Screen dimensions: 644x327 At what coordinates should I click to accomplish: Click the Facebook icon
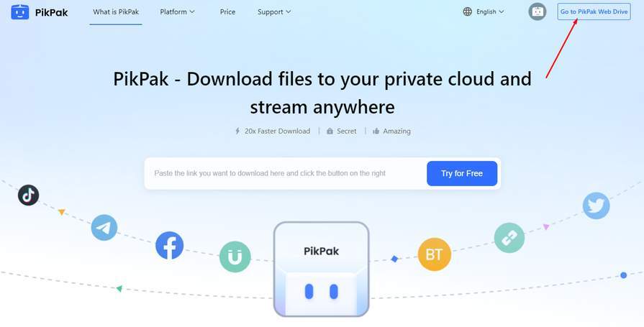tap(169, 245)
